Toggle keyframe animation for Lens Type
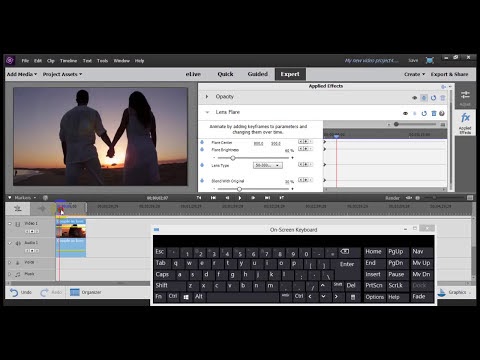Viewport: 480px width, 360px height. [x=202, y=165]
